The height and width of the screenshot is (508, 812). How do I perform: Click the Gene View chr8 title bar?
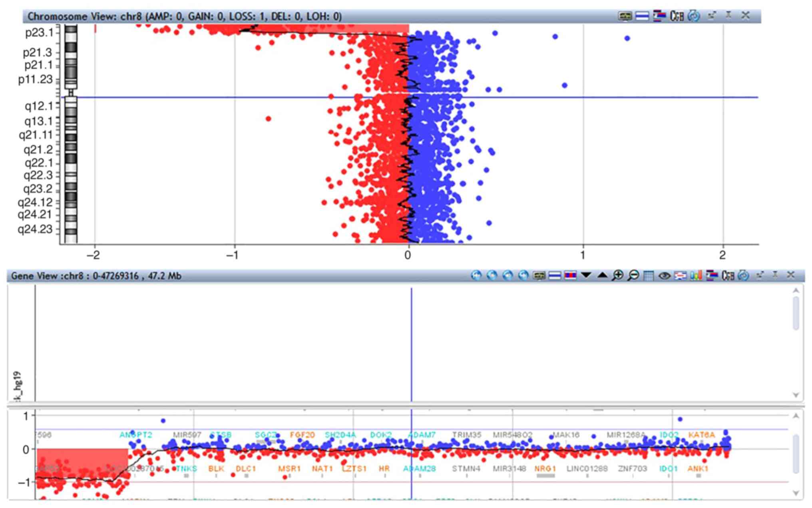point(96,276)
